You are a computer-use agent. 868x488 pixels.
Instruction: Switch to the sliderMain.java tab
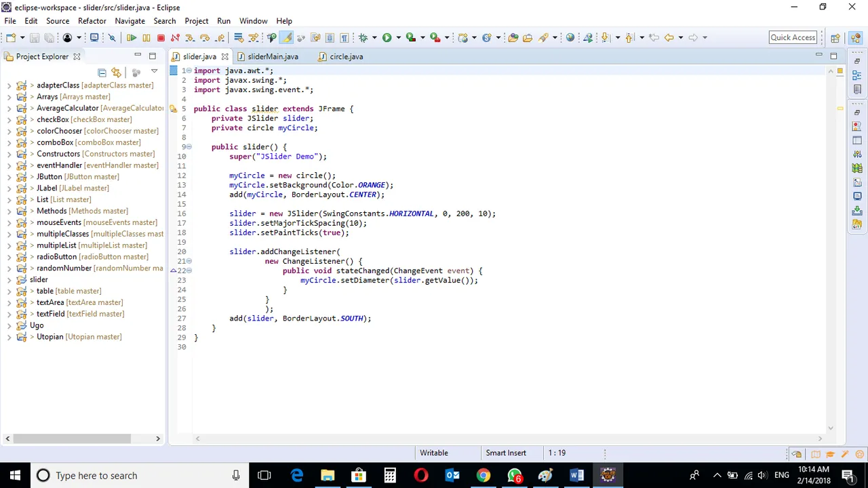(272, 57)
